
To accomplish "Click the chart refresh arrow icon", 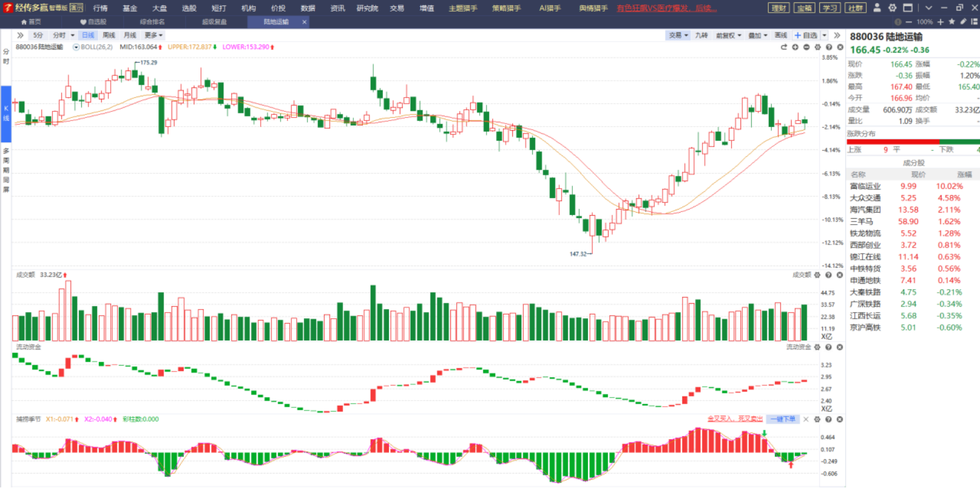I will point(784,47).
